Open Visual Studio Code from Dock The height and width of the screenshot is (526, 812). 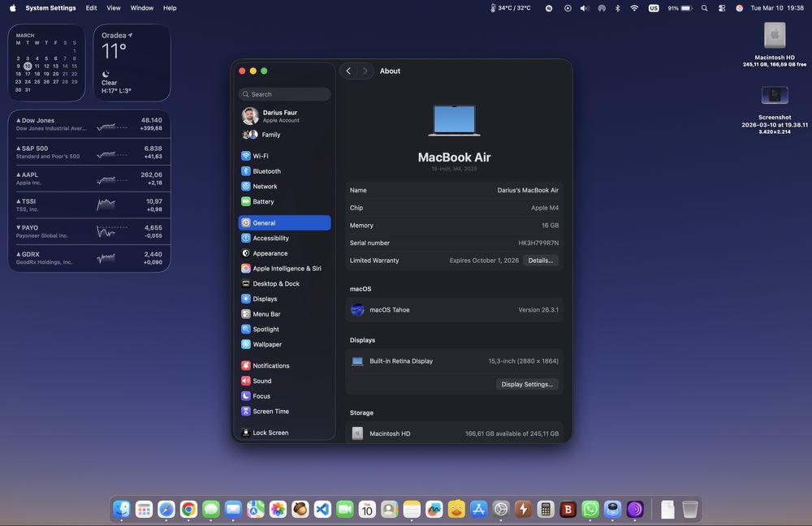(322, 510)
